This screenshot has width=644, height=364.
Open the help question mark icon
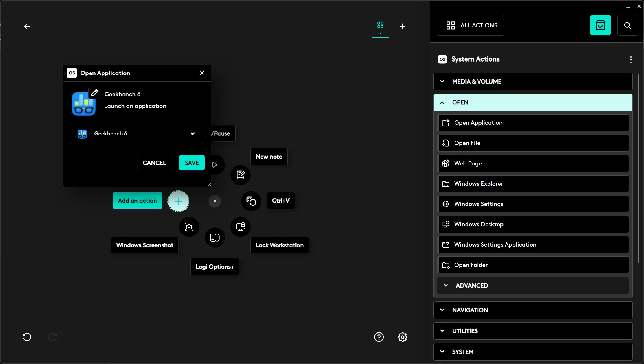point(379,337)
